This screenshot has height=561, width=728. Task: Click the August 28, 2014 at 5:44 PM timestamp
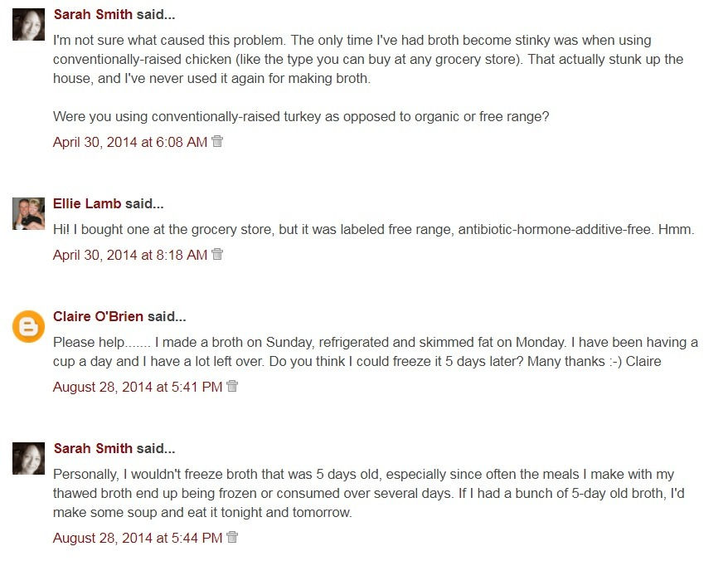click(138, 539)
